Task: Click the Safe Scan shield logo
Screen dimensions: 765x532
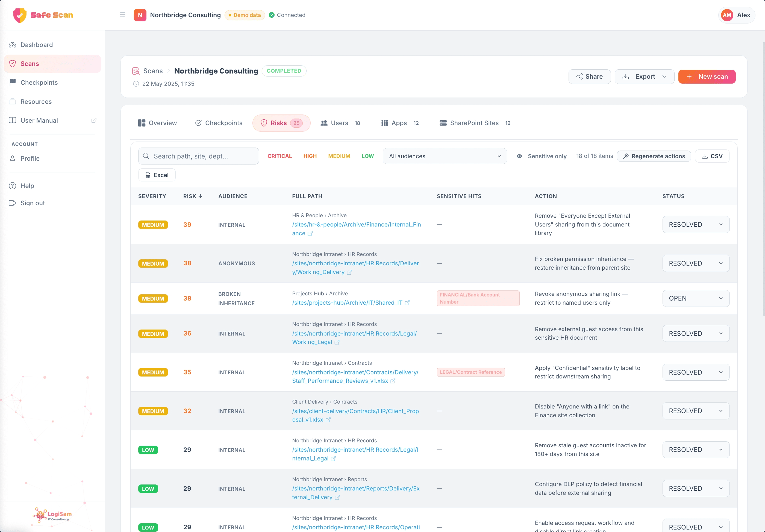Action: [x=19, y=15]
